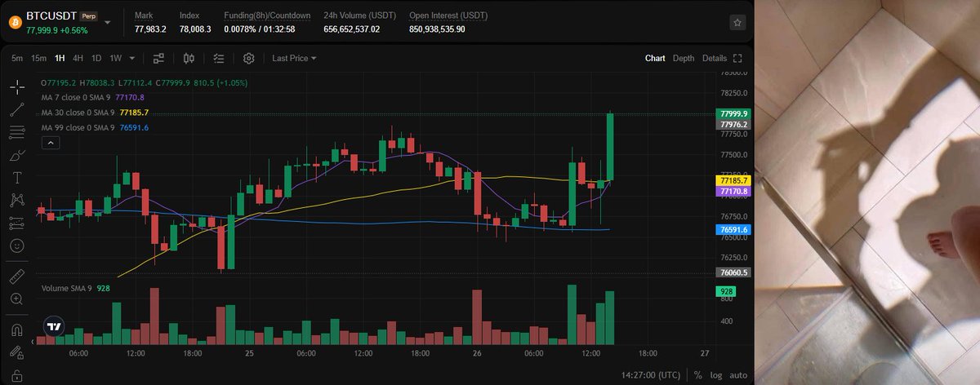Open the candlestick chart type icon

pos(189,59)
